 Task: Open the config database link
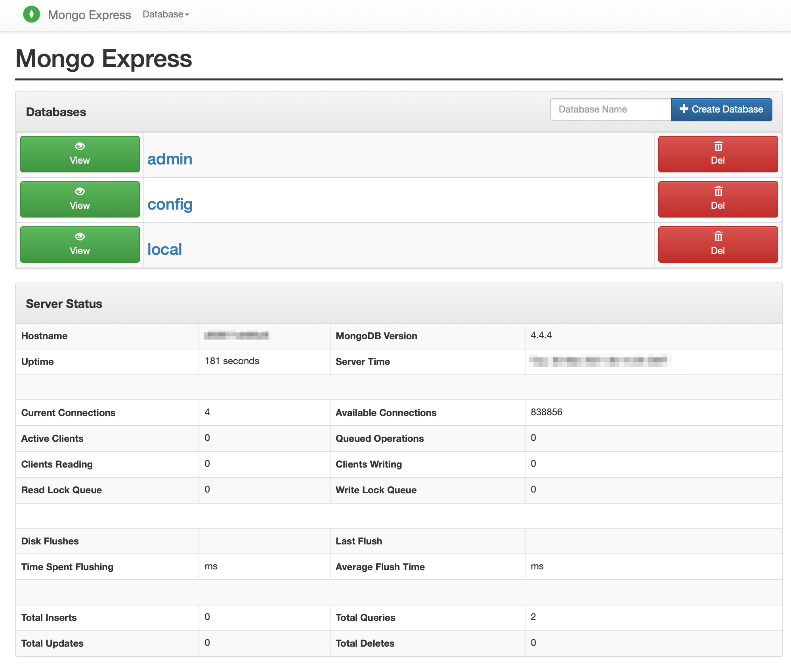[170, 204]
